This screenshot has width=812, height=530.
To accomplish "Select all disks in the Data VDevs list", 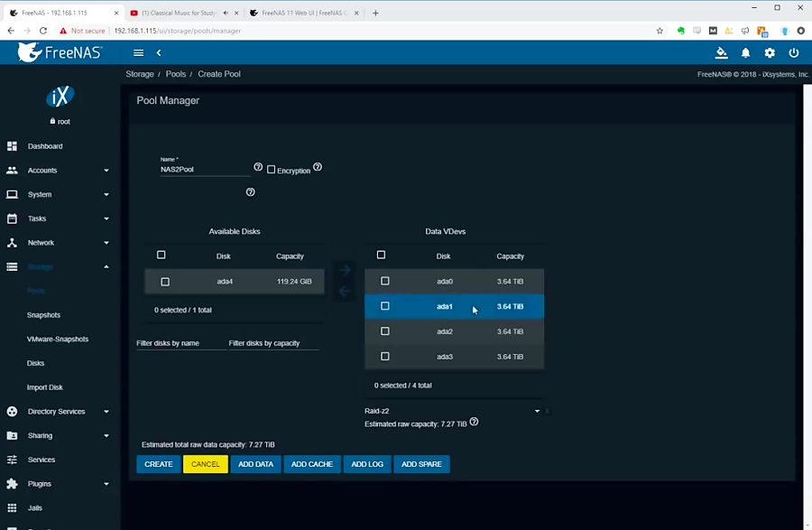I will pyautogui.click(x=381, y=255).
